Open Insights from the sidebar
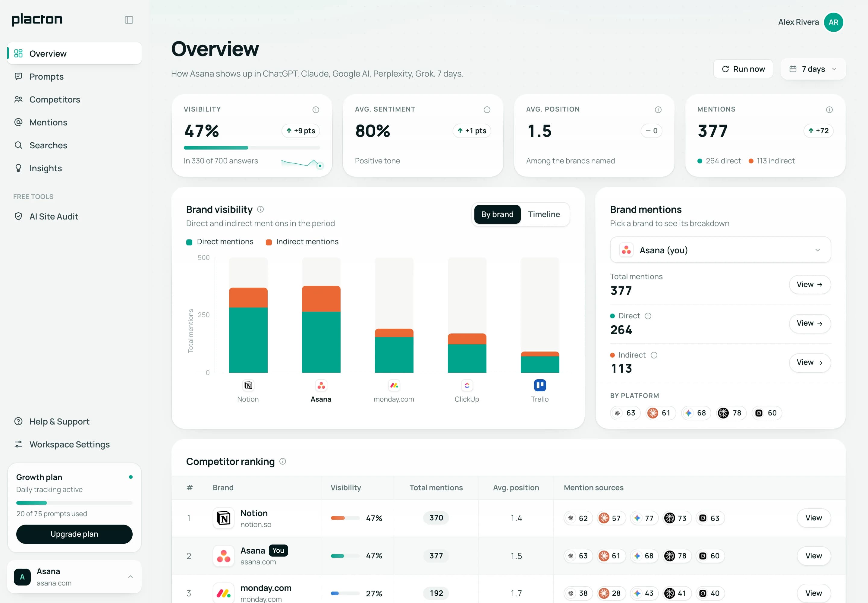Image resolution: width=868 pixels, height=603 pixels. tap(74, 168)
